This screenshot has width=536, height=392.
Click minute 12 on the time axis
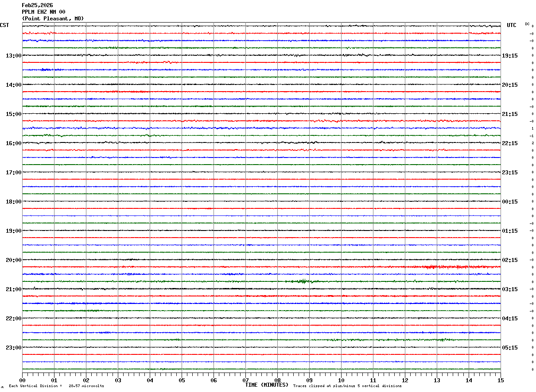pyautogui.click(x=405, y=380)
